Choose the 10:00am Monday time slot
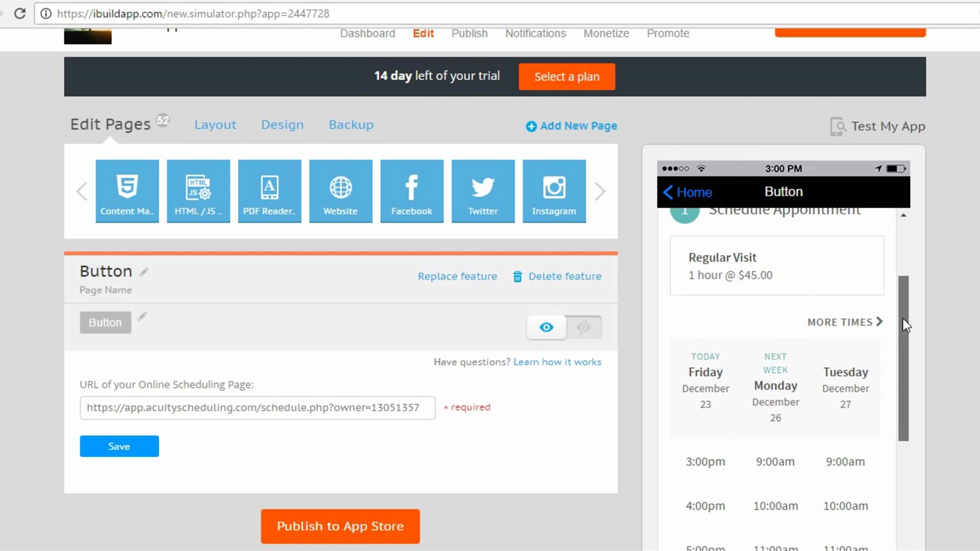The image size is (980, 551). (775, 506)
